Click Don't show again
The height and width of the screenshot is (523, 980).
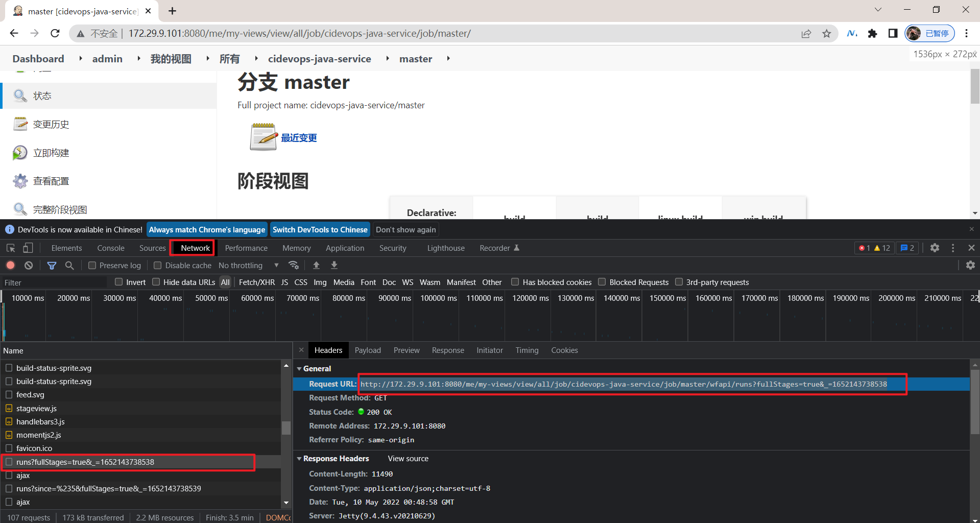(406, 230)
